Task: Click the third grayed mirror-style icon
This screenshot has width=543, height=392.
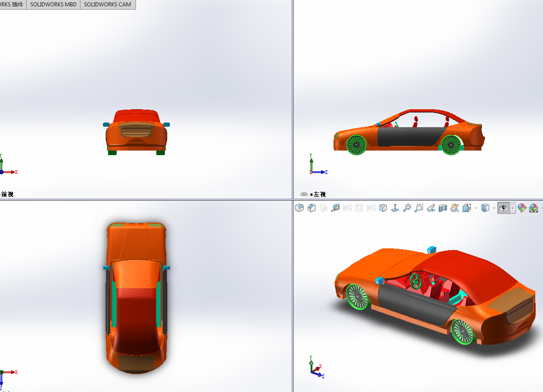Action: click(x=371, y=207)
